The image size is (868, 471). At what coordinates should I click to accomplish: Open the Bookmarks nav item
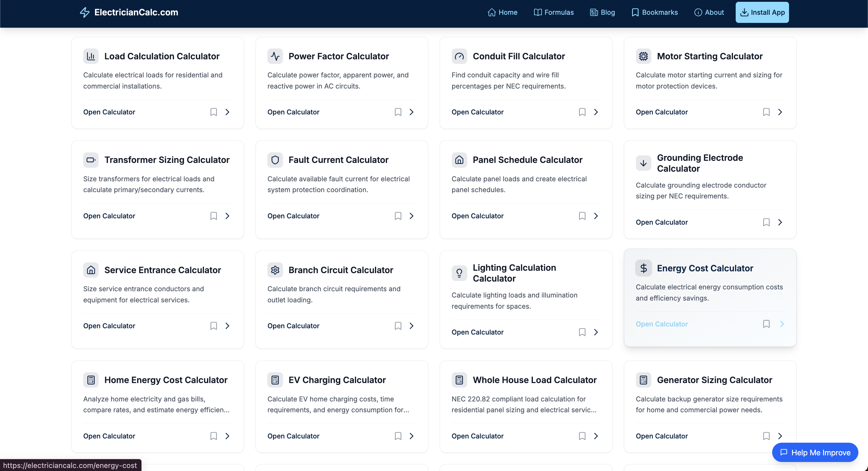click(654, 12)
